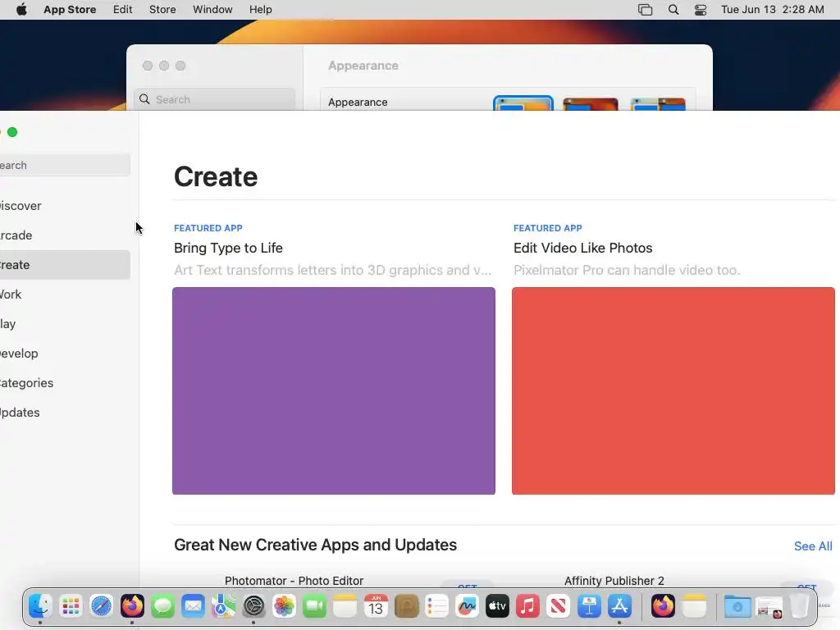Open the Downloads folder in dock
840x630 pixels.
coord(737,606)
